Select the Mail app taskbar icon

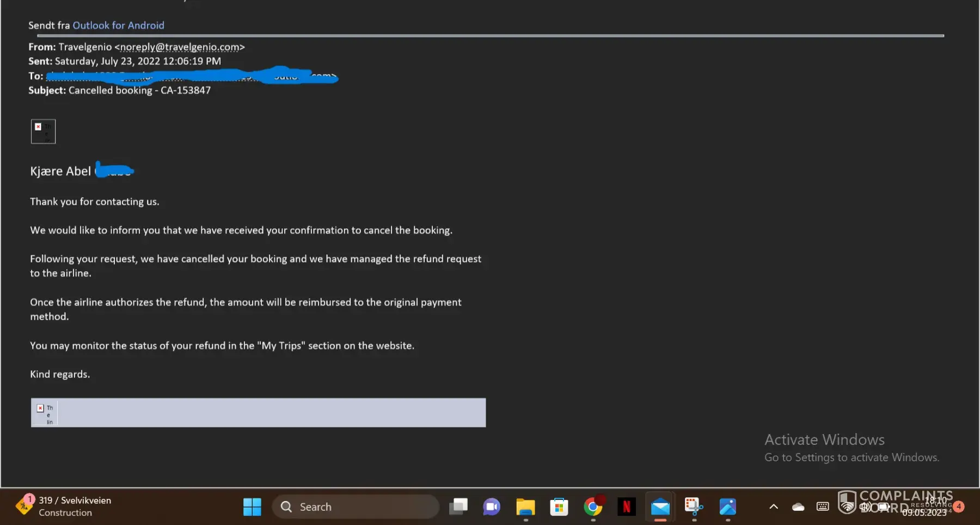tap(660, 507)
